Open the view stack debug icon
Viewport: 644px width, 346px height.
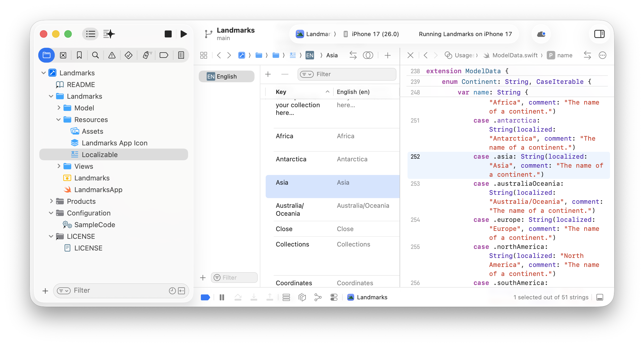tap(286, 297)
